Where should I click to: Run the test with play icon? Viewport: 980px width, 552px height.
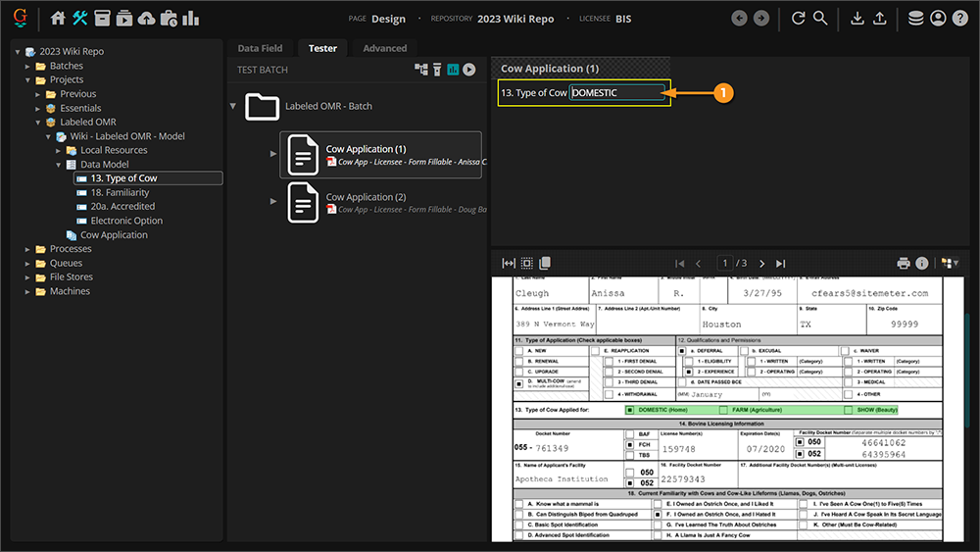pyautogui.click(x=469, y=70)
